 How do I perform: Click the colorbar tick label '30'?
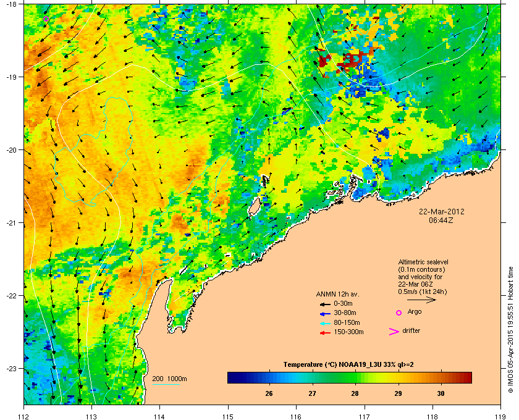441,393
